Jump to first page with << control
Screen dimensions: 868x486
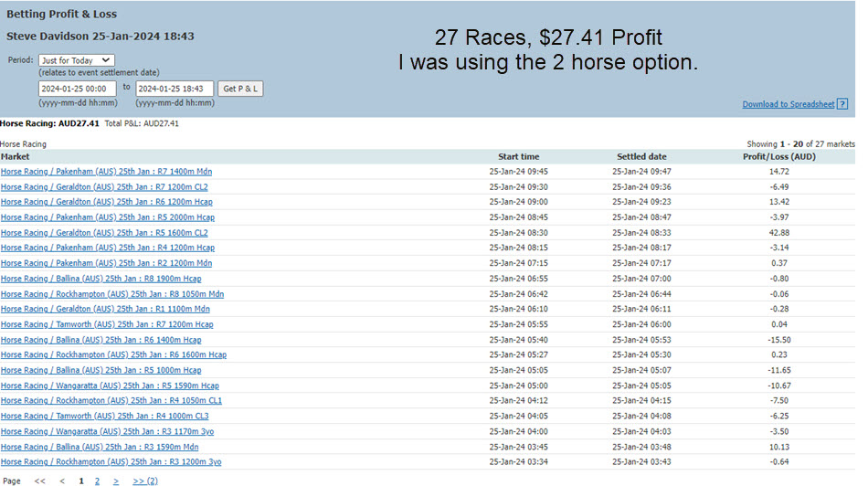[40, 481]
